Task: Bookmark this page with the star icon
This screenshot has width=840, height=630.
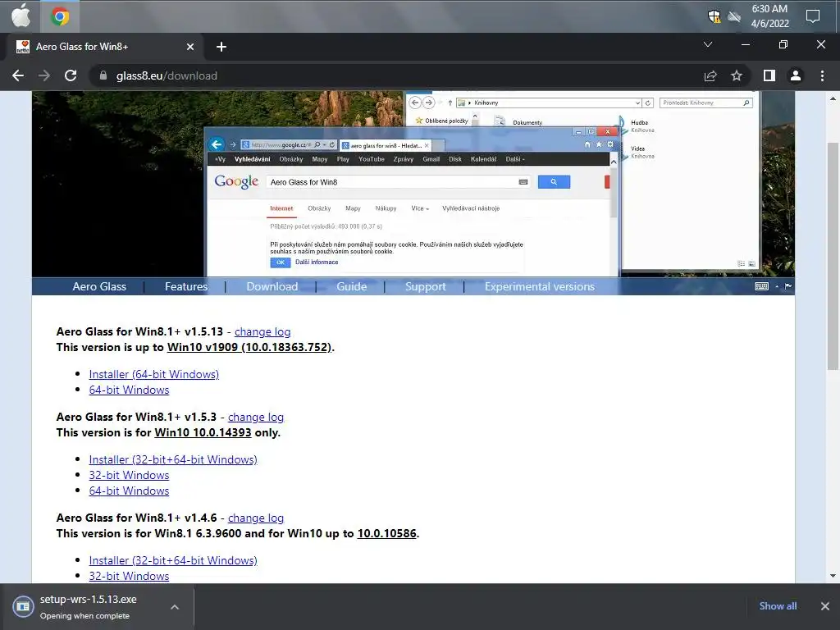Action: (x=737, y=75)
